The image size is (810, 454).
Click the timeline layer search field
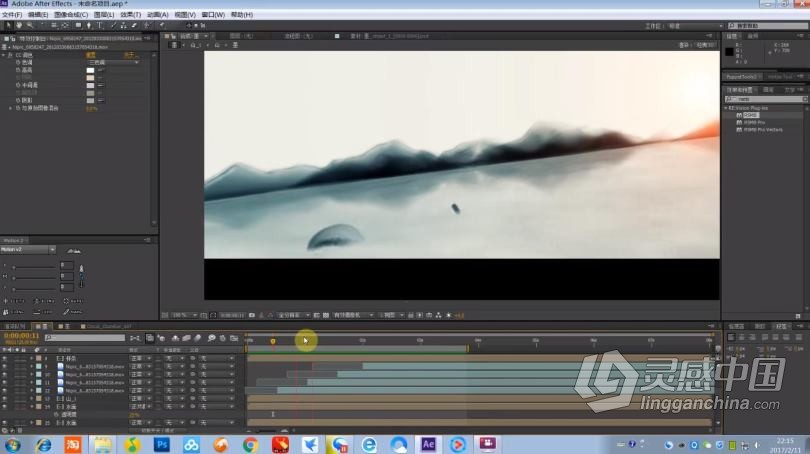[x=85, y=338]
